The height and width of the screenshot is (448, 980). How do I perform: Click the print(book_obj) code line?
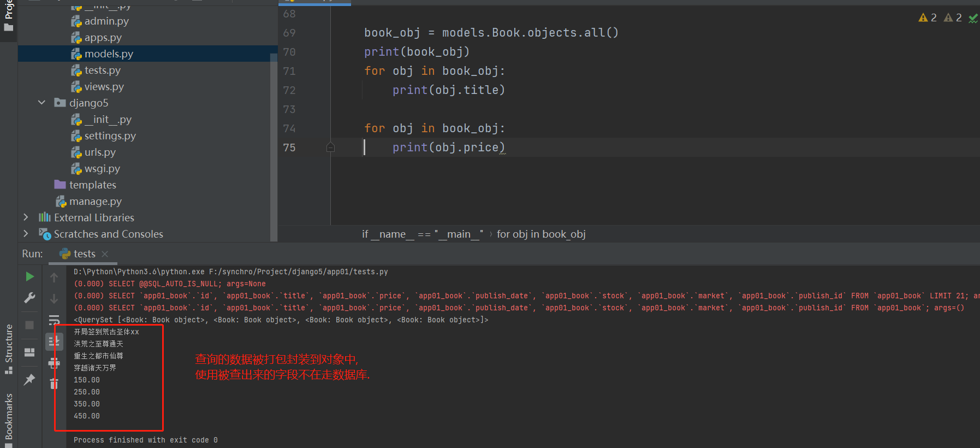[x=417, y=52]
